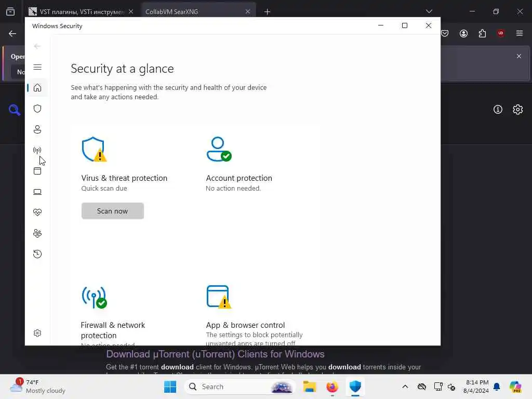Click 'No action needed.' under Account protection
Screen dimensions: 532x399
233,188
